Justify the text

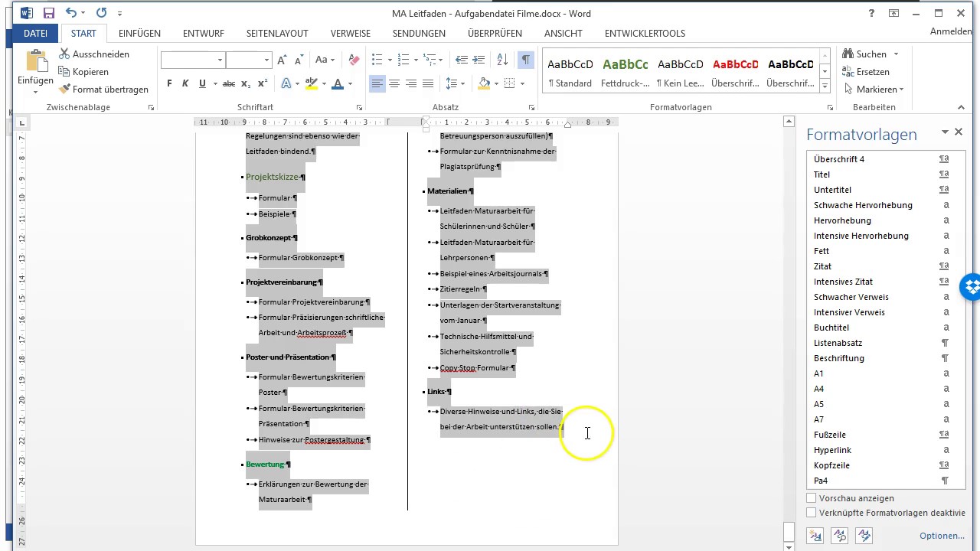[428, 83]
